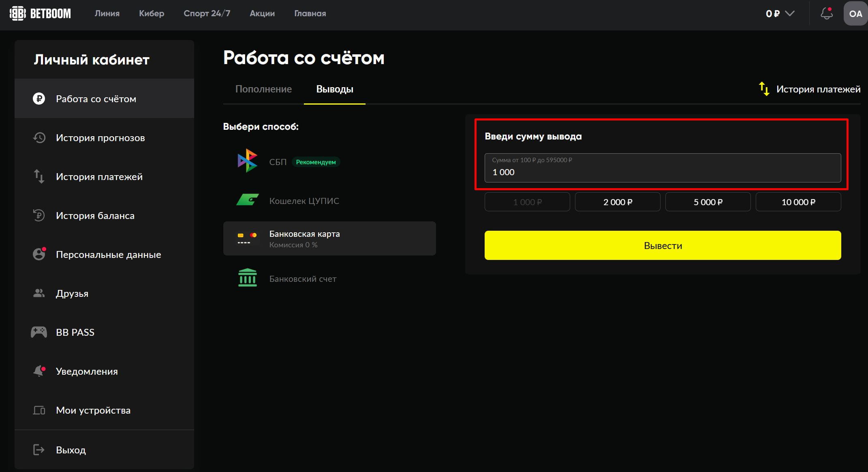Click the Друзья people icon

tap(39, 293)
